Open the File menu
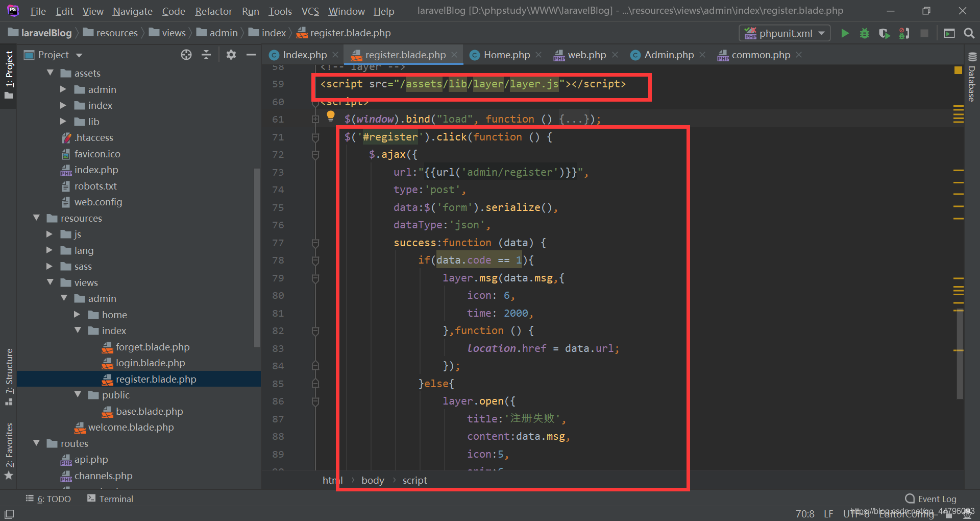The width and height of the screenshot is (980, 521). (x=38, y=11)
